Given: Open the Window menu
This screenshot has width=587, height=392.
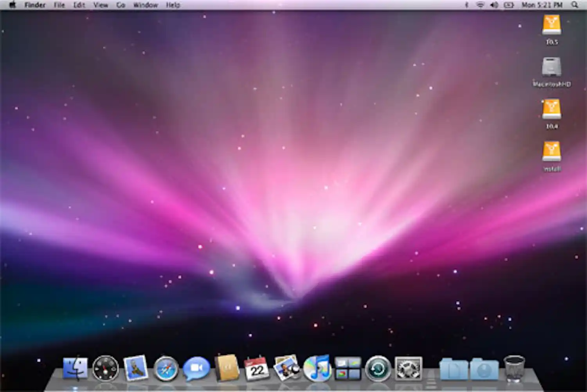Looking at the screenshot, I should coord(146,5).
